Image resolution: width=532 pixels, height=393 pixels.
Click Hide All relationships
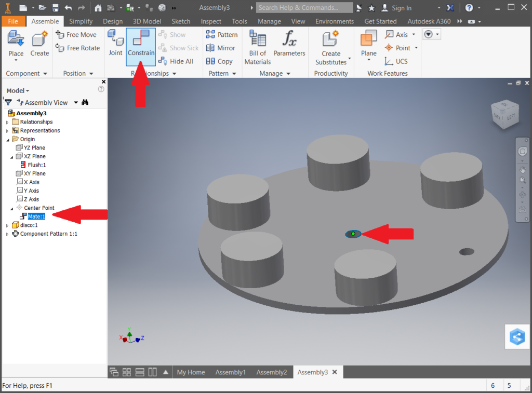[176, 61]
